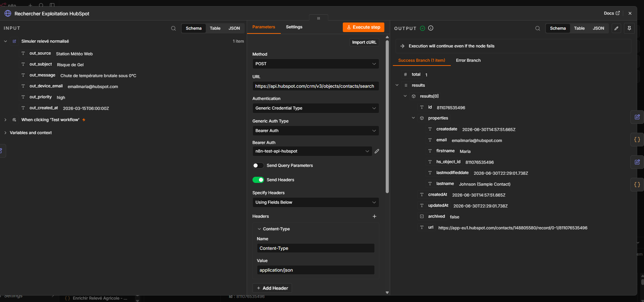
Task: Click the Simuler relevé normalisé node icon
Action: (x=14, y=41)
